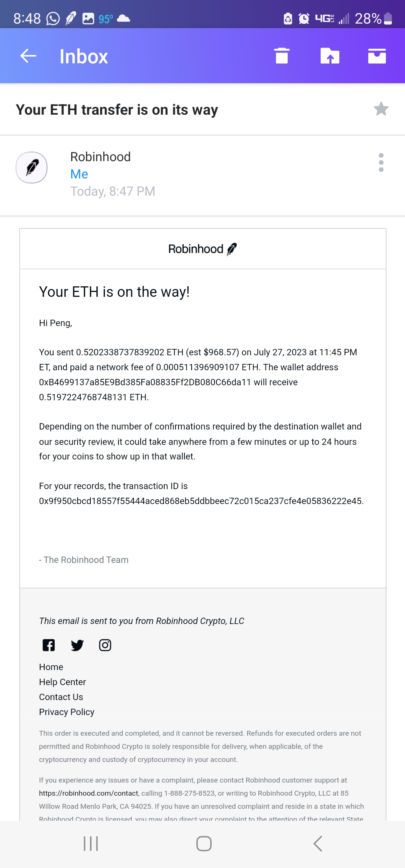Tap the Robinhood sender avatar
This screenshot has height=868, width=405.
click(x=31, y=168)
